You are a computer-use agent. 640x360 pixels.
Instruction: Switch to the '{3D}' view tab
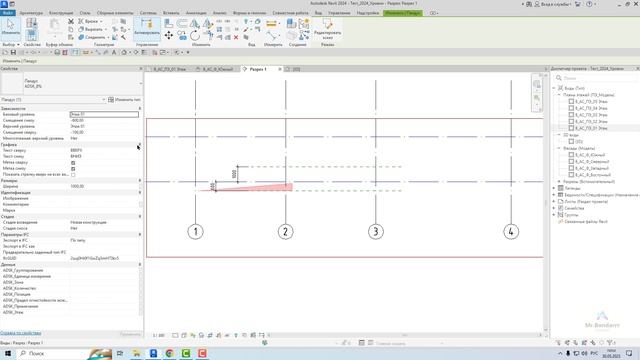coord(296,69)
